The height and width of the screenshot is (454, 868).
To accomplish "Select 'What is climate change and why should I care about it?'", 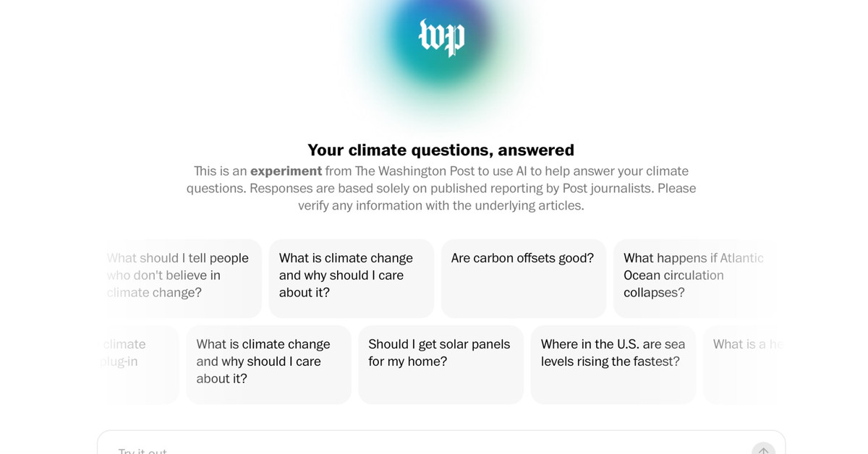I will pyautogui.click(x=351, y=278).
